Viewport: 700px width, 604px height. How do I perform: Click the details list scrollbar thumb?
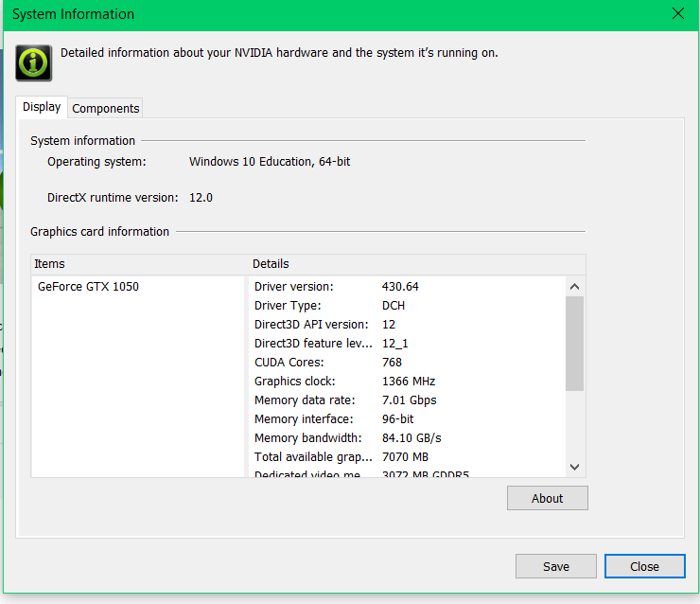point(574,344)
